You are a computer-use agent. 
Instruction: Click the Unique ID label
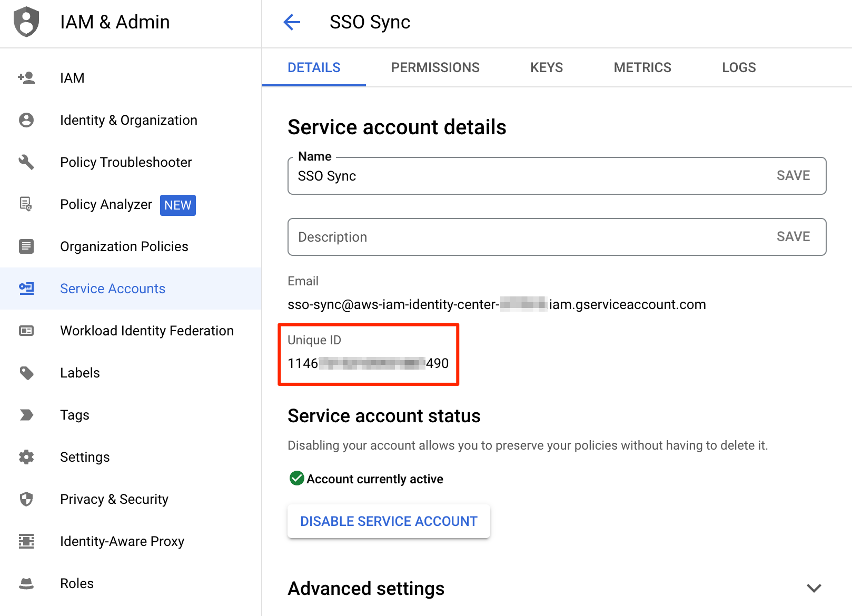point(314,340)
